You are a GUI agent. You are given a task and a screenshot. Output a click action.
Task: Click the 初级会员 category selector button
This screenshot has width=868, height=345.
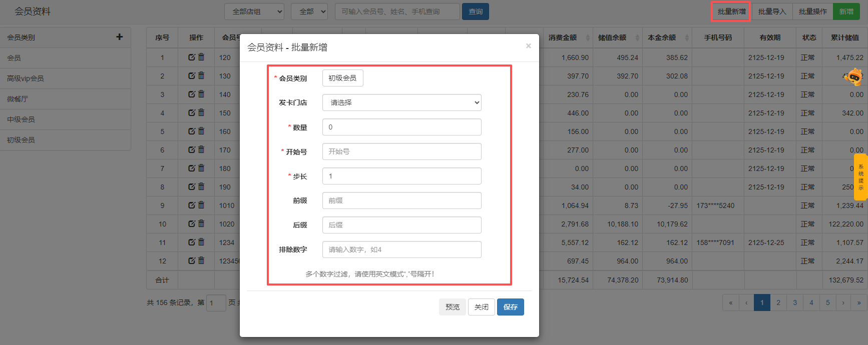click(342, 78)
